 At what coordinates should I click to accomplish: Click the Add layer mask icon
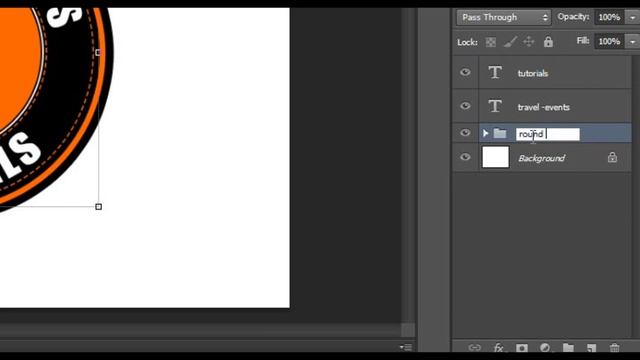click(x=522, y=348)
